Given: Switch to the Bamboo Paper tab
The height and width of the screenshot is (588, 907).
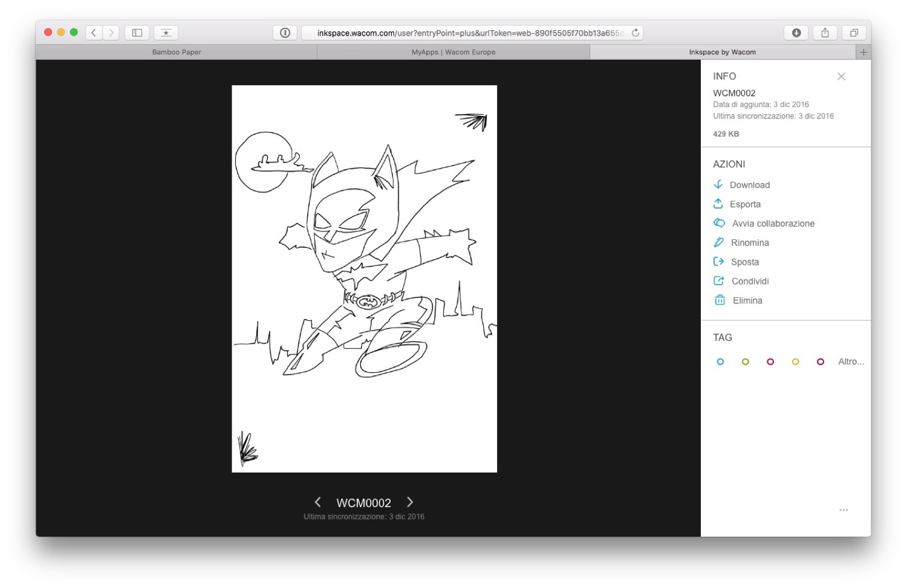Looking at the screenshot, I should click(x=177, y=52).
